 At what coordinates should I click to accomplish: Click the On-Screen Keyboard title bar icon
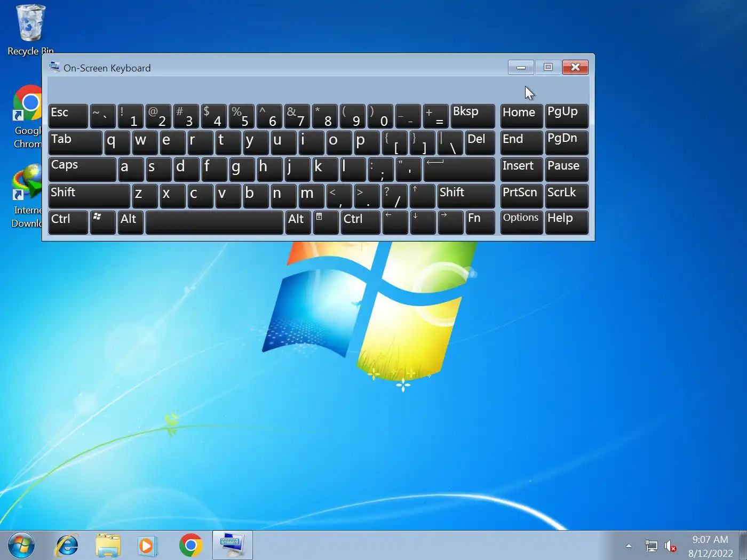54,67
